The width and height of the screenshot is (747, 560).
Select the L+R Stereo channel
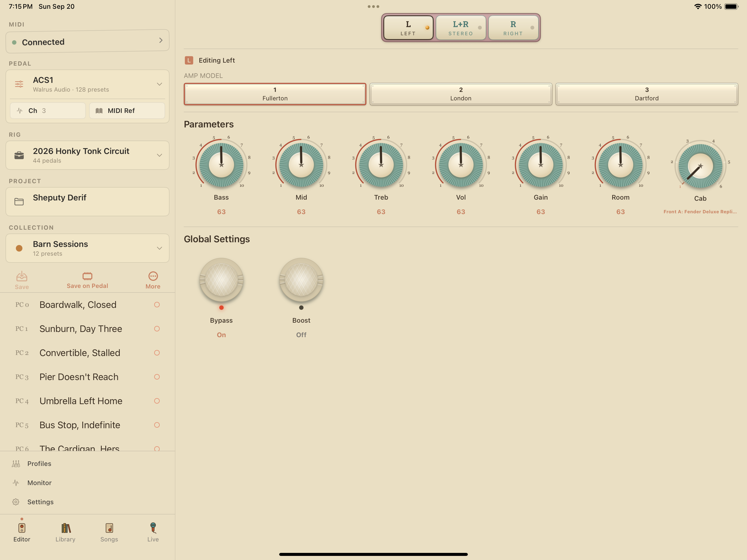(x=461, y=28)
